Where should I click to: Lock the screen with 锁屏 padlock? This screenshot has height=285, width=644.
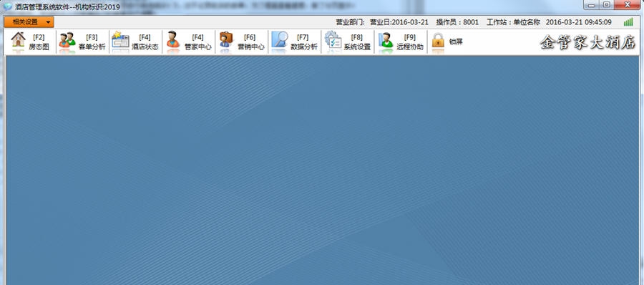point(447,42)
